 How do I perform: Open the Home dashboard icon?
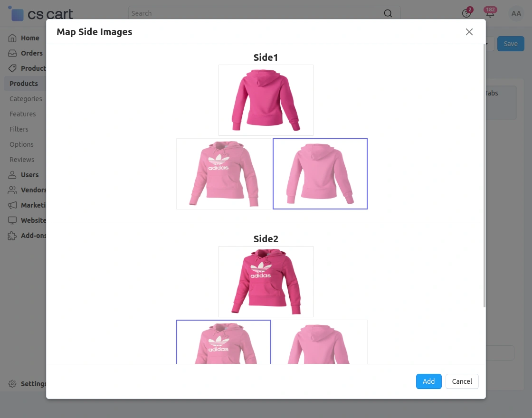tap(12, 38)
